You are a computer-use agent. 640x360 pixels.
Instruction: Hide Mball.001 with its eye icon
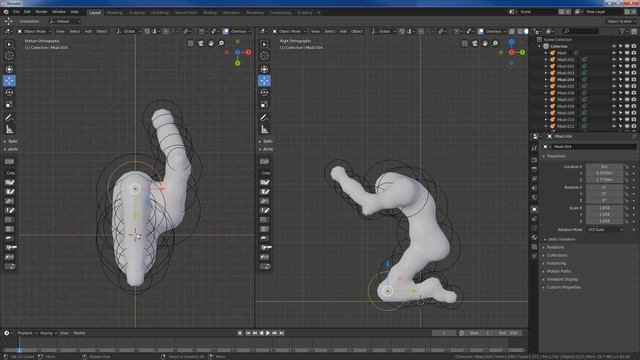[613, 60]
